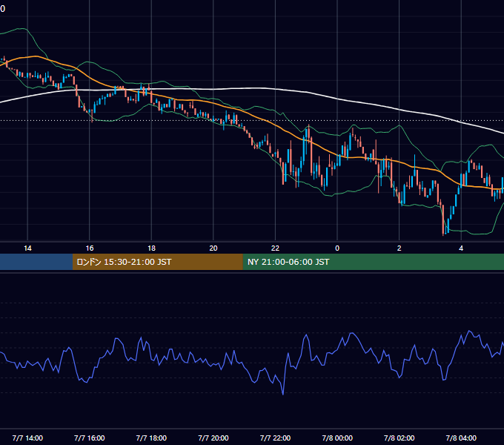Click the NY 21:00-06:00 JST session band
This screenshot has width=504, height=445.
(x=373, y=262)
